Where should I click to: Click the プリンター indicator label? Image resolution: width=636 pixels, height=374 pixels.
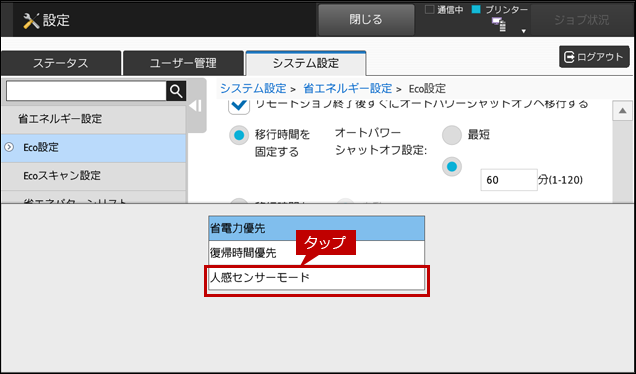pyautogui.click(x=506, y=10)
